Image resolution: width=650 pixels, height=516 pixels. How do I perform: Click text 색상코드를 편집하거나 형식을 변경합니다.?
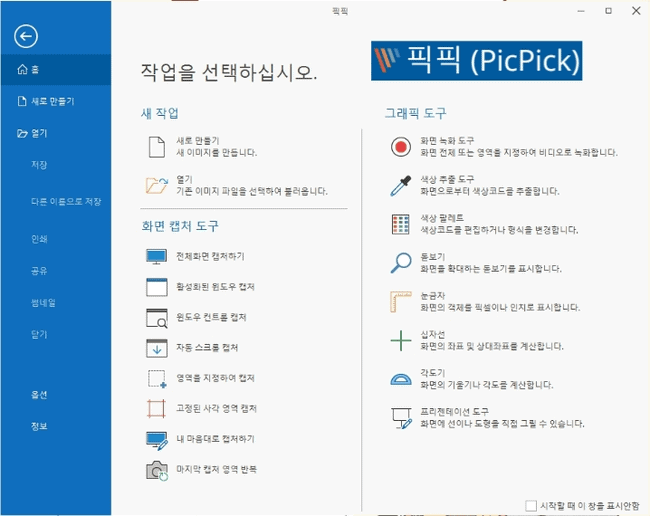point(499,230)
